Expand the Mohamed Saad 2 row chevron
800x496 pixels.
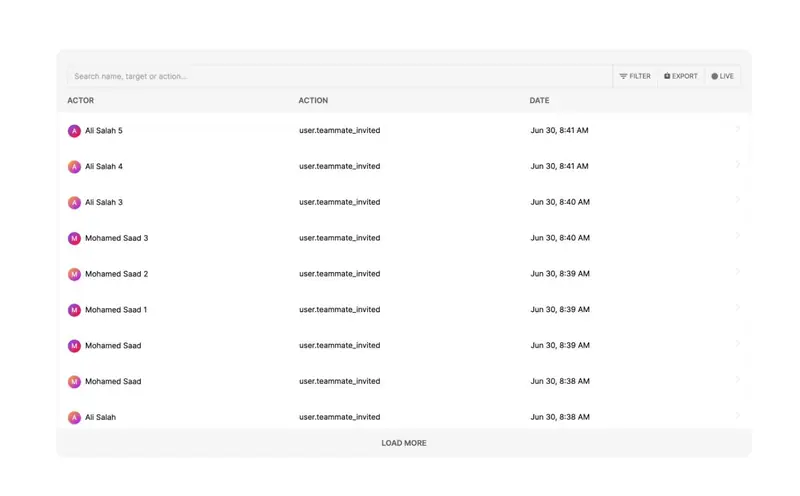(x=738, y=271)
